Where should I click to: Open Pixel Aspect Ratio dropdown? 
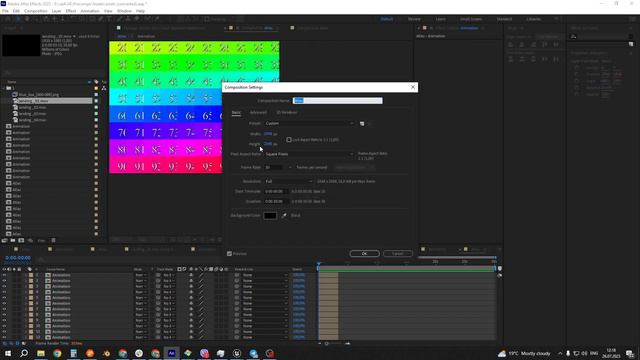[x=309, y=154]
